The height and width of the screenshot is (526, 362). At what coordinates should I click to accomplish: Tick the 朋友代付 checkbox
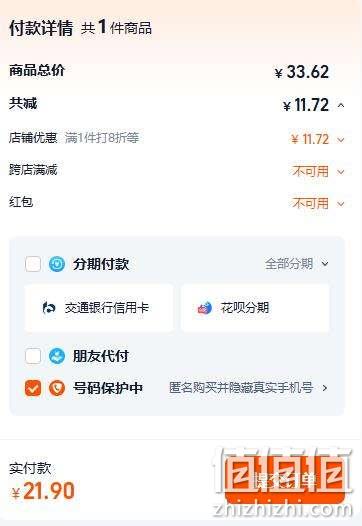33,356
